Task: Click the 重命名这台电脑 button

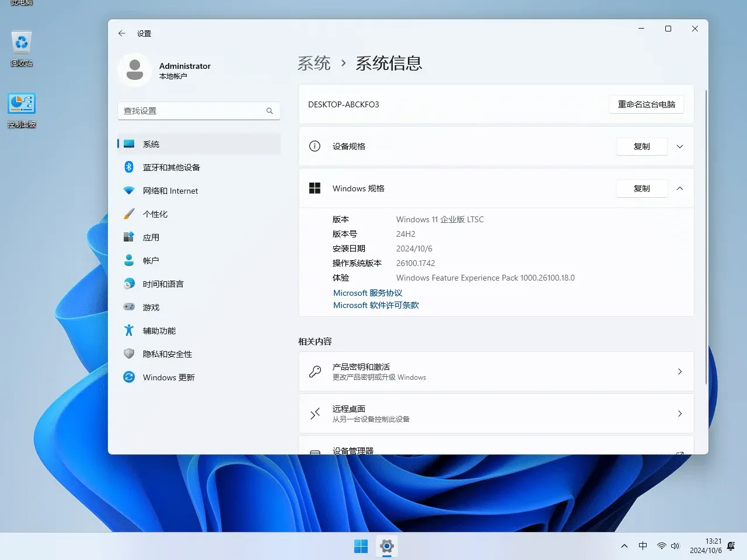Action: point(646,104)
